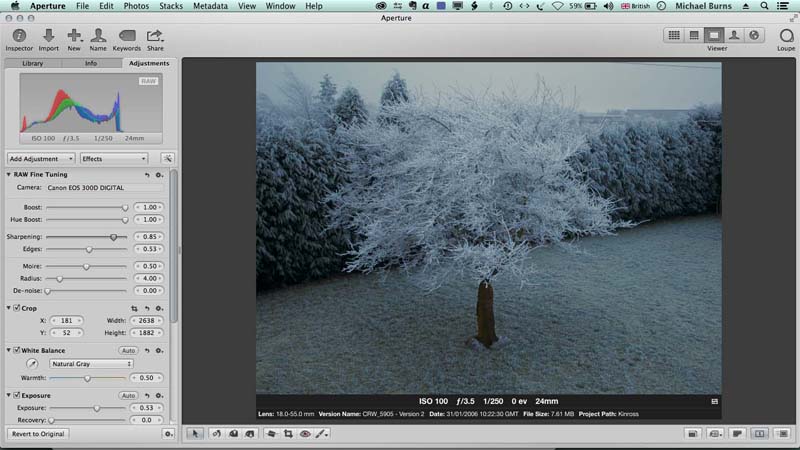Select the arrow Selection tool
Viewport: 800px width, 450px height.
(195, 434)
